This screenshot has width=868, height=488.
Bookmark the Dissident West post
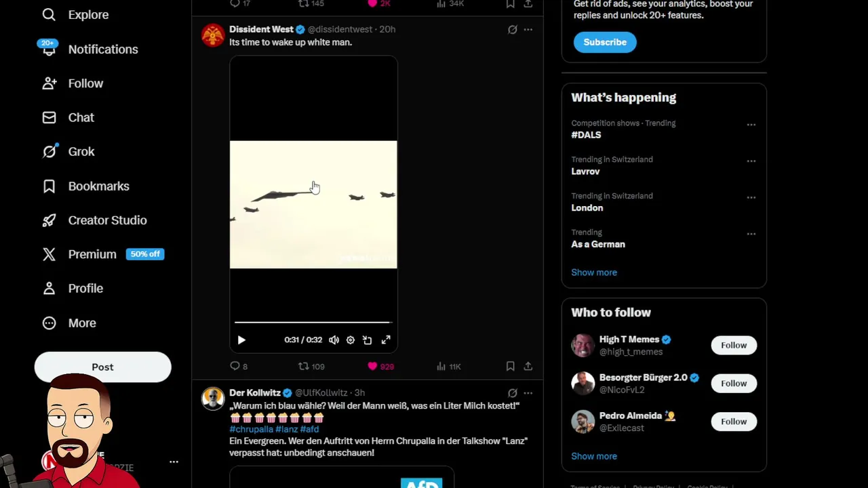510,366
